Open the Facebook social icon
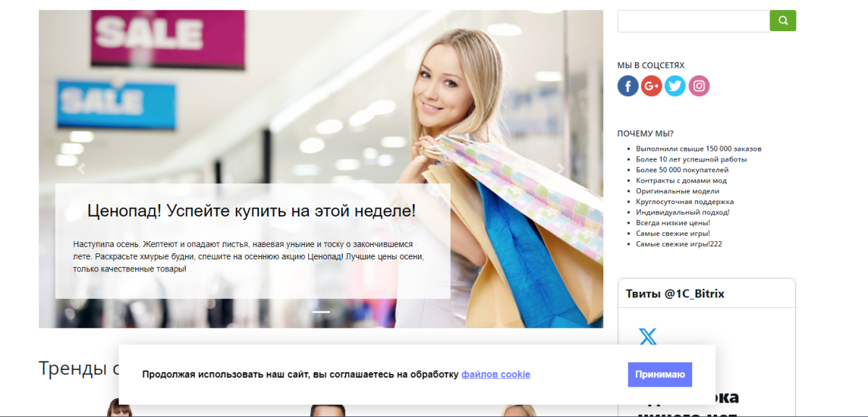This screenshot has height=417, width=868. point(627,85)
